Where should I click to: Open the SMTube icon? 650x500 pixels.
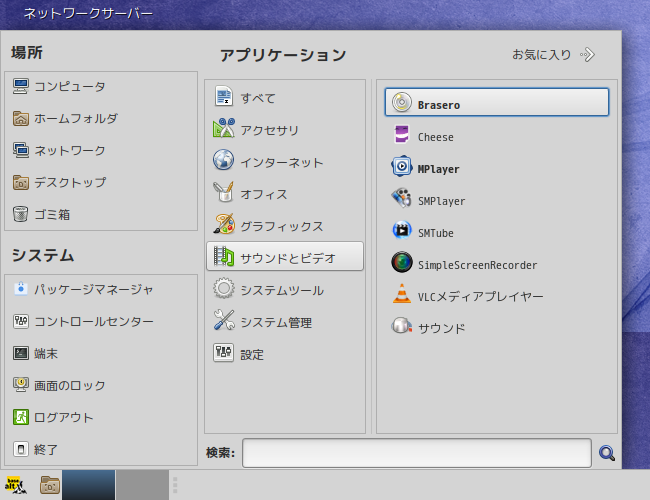click(402, 230)
